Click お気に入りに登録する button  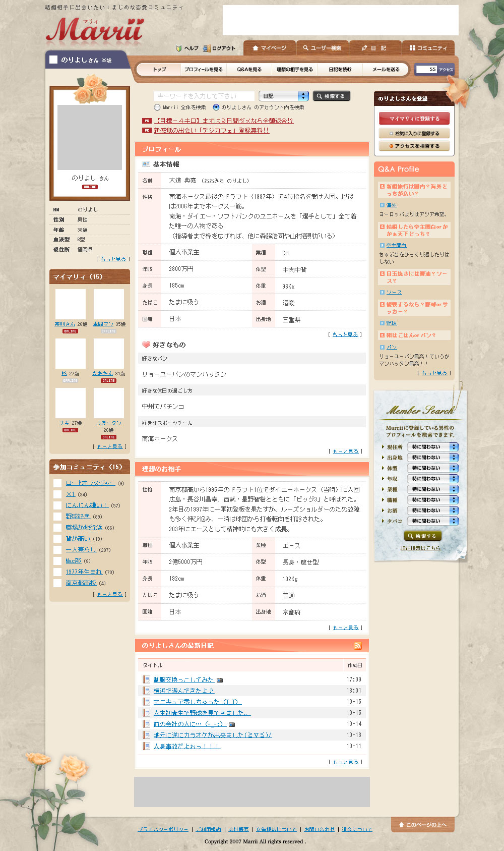coord(414,134)
